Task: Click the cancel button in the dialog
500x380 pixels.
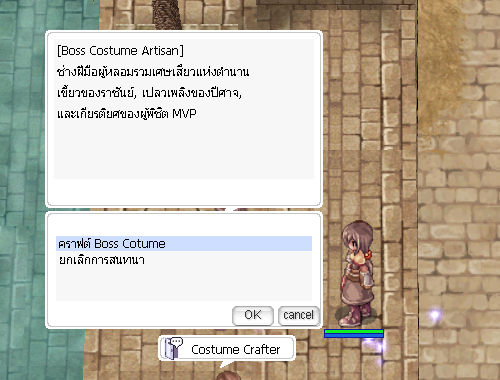Action: pos(299,315)
